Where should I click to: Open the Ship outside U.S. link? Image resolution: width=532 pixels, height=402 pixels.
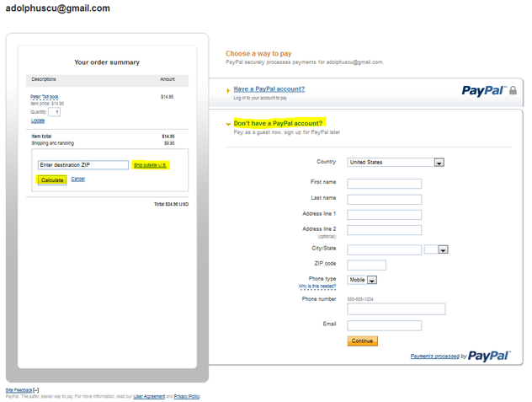[150, 165]
